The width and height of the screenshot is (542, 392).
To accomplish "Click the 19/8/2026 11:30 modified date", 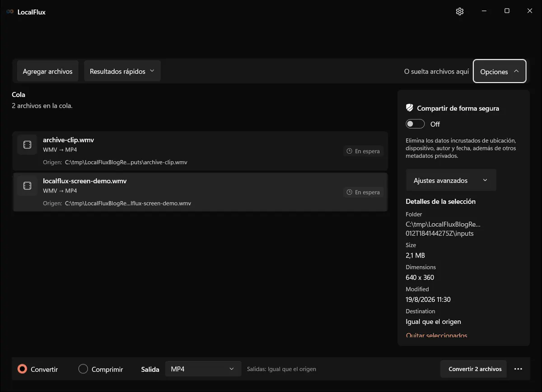I will pos(428,300).
